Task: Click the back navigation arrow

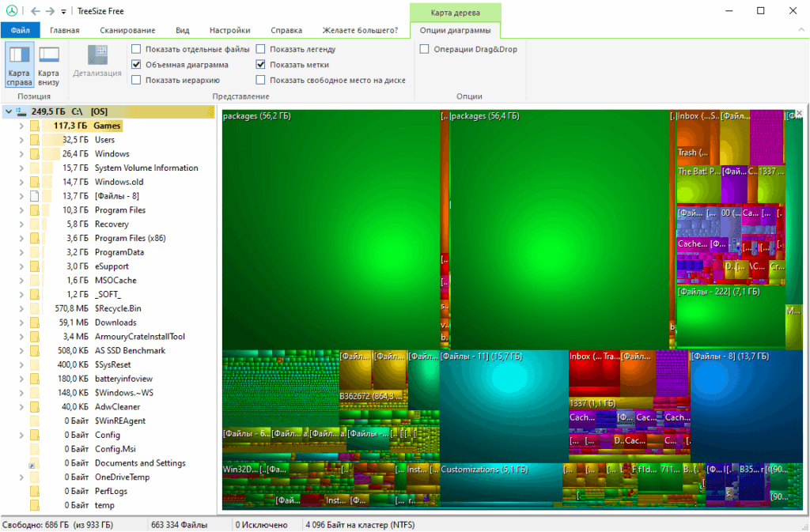Action: coord(35,10)
